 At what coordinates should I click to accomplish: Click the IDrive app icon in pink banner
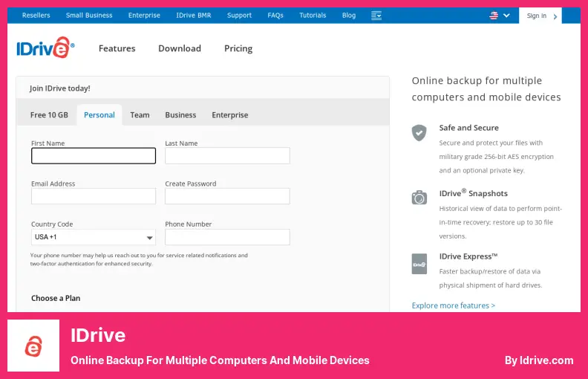33,346
